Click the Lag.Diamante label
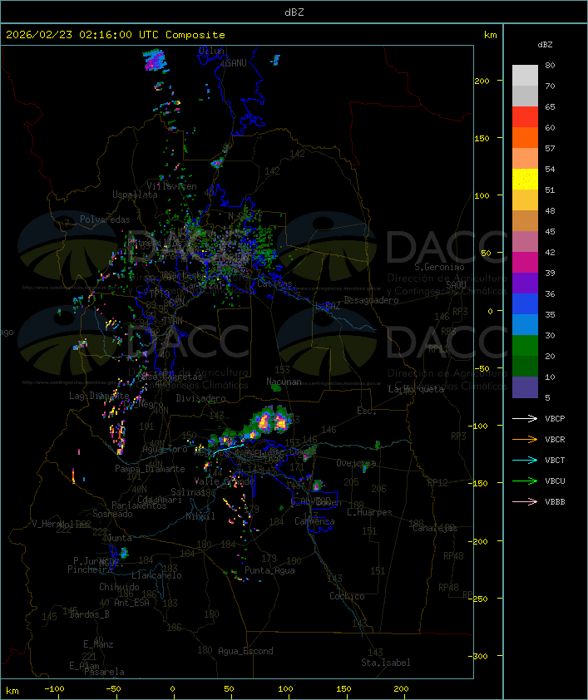The image size is (588, 700). pyautogui.click(x=99, y=396)
